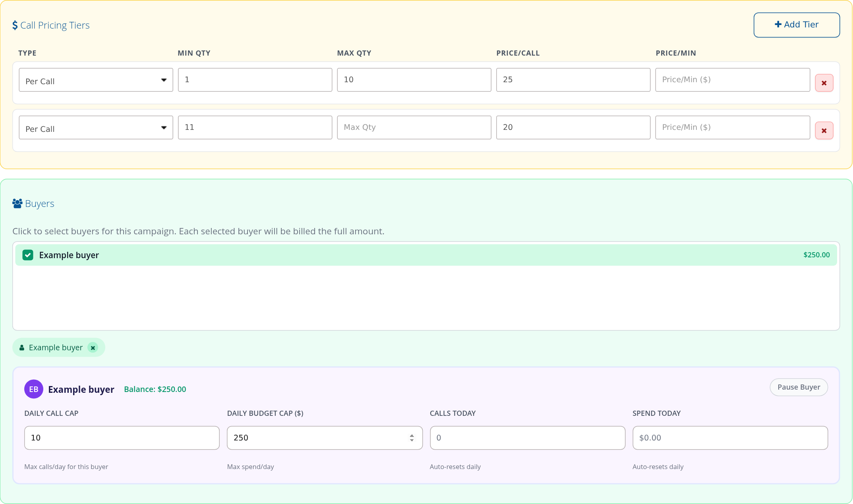This screenshot has width=853, height=504.
Task: Click the Call Pricing Tiers heading
Action: coord(55,25)
